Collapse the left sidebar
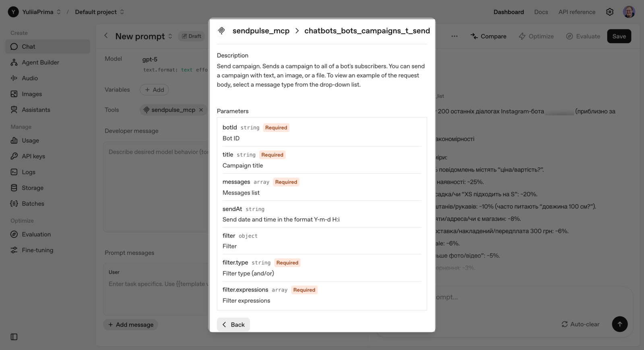This screenshot has width=644, height=350. pos(14,337)
